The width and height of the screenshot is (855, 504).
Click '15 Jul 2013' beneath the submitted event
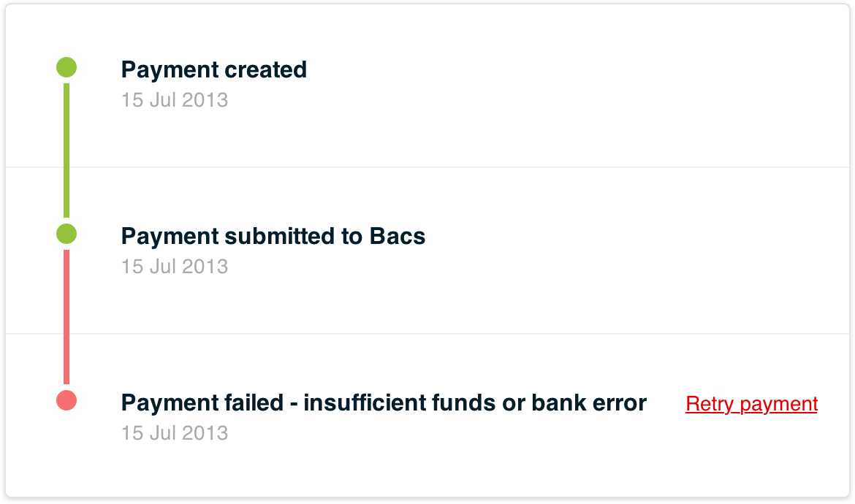[x=175, y=267]
